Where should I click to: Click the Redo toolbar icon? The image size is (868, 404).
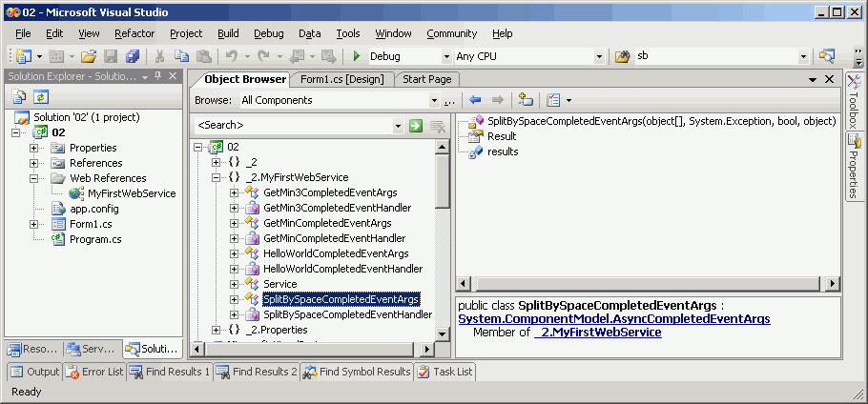pos(263,56)
